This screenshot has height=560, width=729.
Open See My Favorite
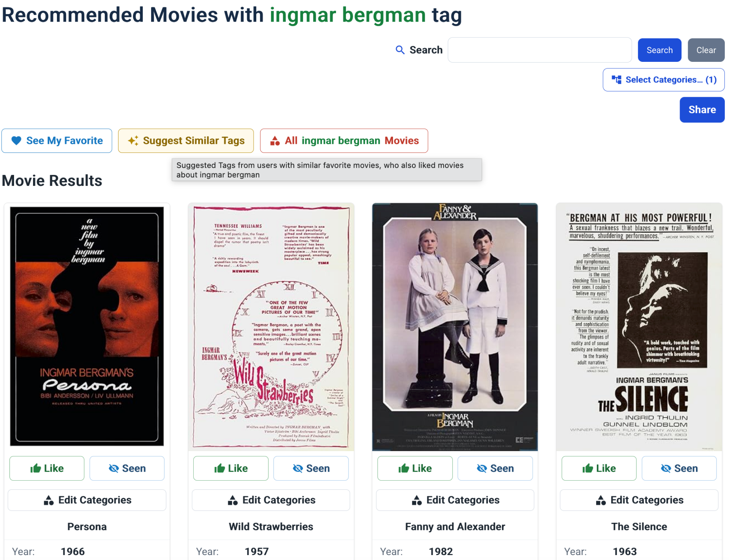pos(57,141)
